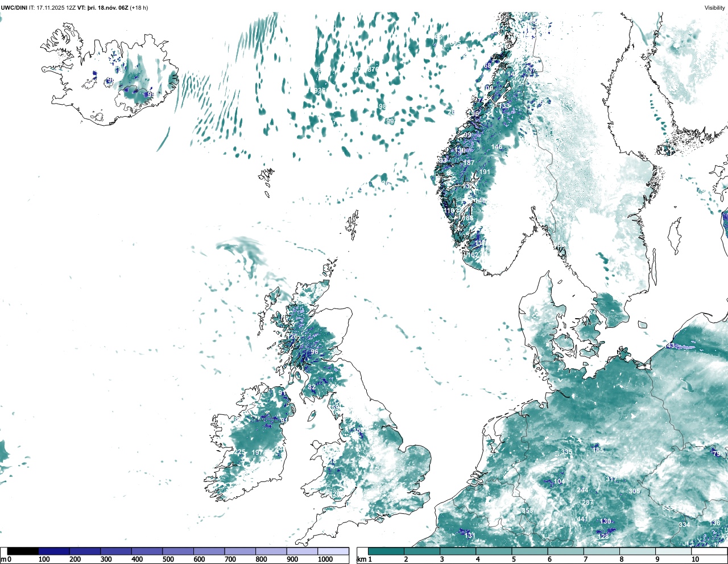Click the white legend block right of 10 km
The height and width of the screenshot is (564, 728).
pyautogui.click(x=710, y=551)
